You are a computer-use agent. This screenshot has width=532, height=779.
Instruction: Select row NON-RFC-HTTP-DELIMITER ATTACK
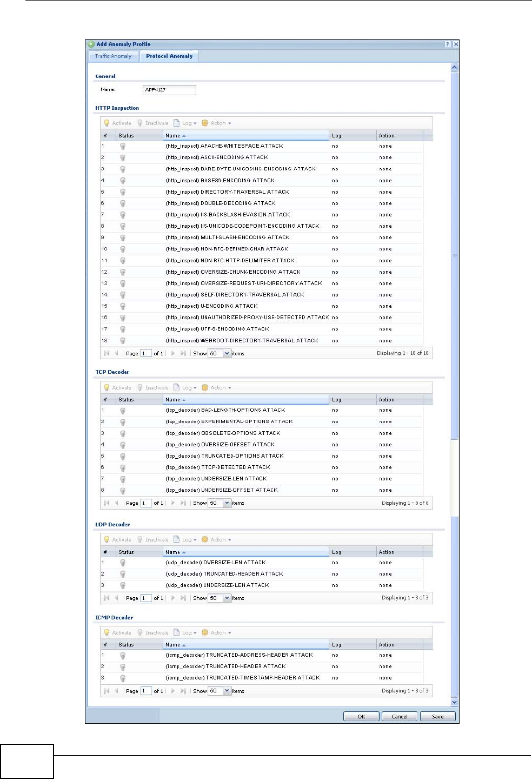262,261
